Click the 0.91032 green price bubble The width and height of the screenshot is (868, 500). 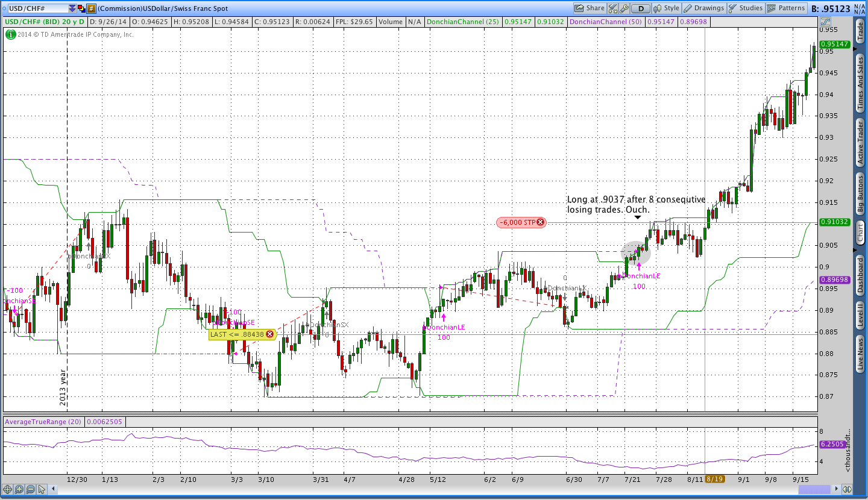click(x=835, y=222)
